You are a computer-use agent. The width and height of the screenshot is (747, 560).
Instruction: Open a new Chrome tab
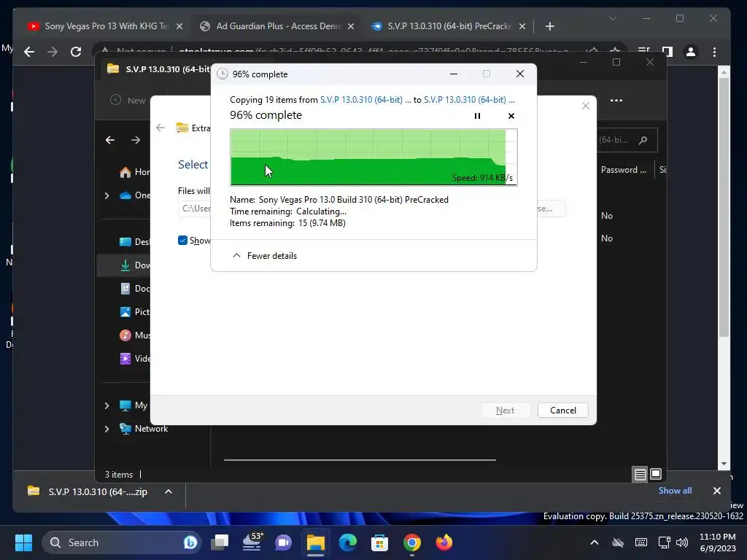[x=550, y=26]
